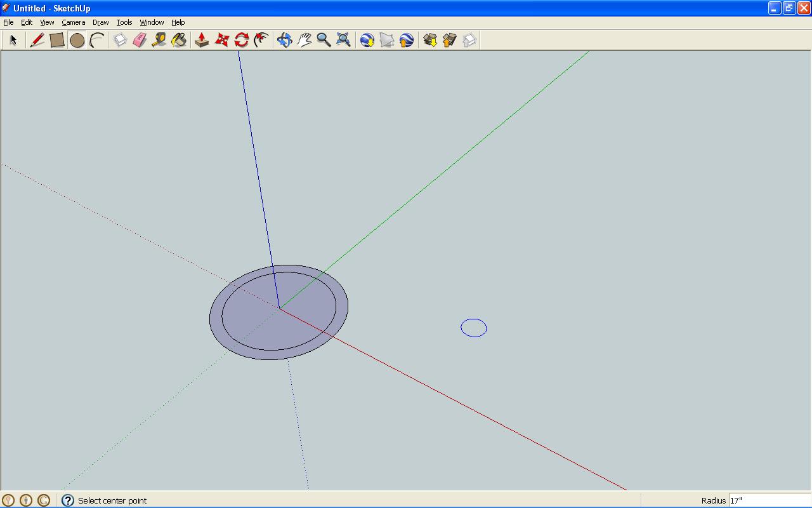Open the Instructor help question-mark icon
Screen dimensions: 812x508
[68, 500]
